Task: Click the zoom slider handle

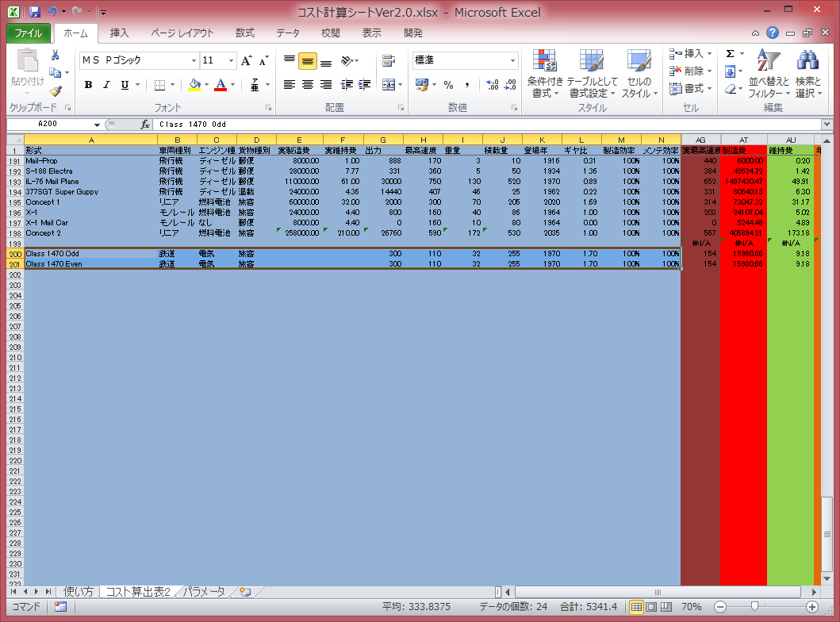Action: click(754, 606)
